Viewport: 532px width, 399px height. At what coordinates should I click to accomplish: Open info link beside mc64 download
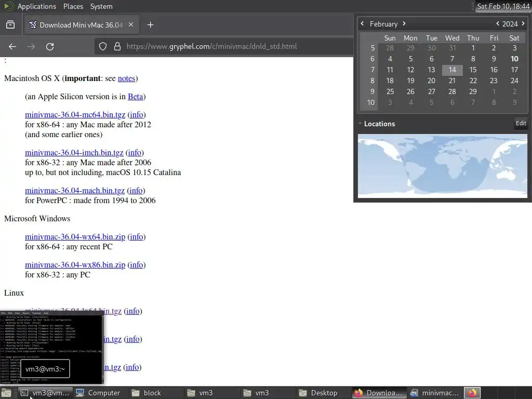pyautogui.click(x=137, y=115)
